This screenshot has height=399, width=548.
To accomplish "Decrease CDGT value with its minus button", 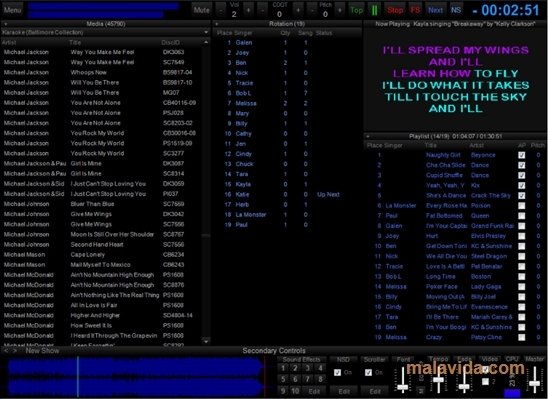I will [x=263, y=10].
